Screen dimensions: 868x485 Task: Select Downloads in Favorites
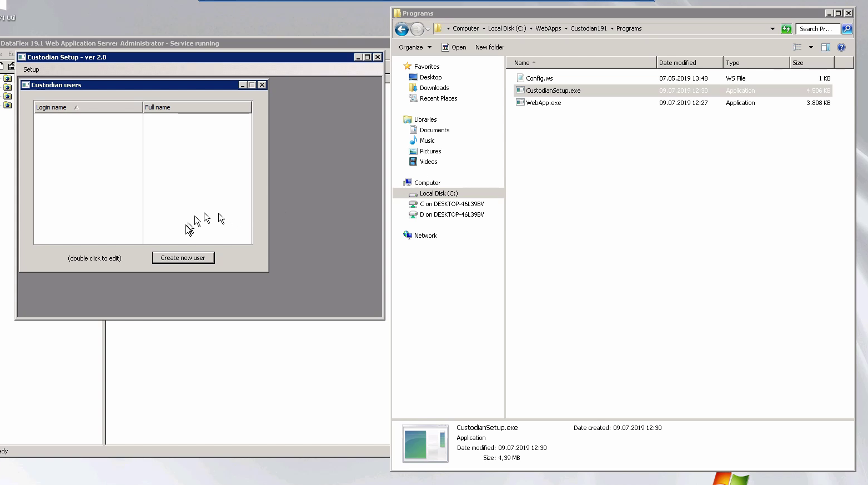click(x=434, y=88)
